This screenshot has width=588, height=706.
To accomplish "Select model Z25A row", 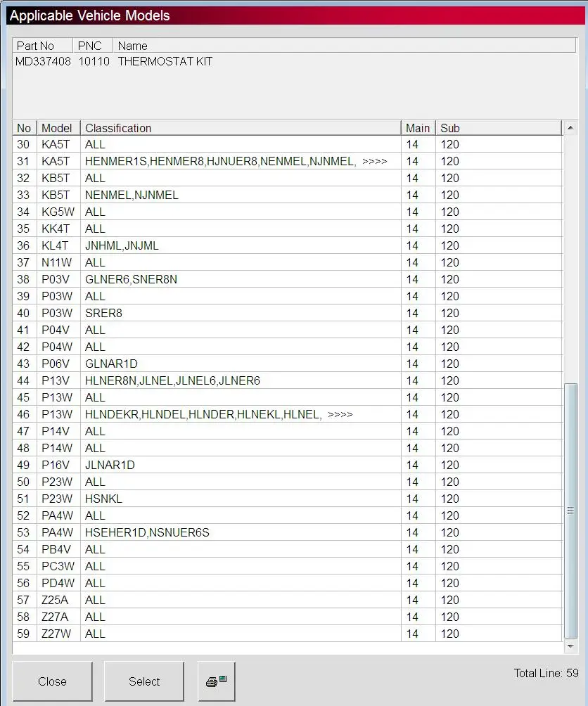I will [288, 601].
